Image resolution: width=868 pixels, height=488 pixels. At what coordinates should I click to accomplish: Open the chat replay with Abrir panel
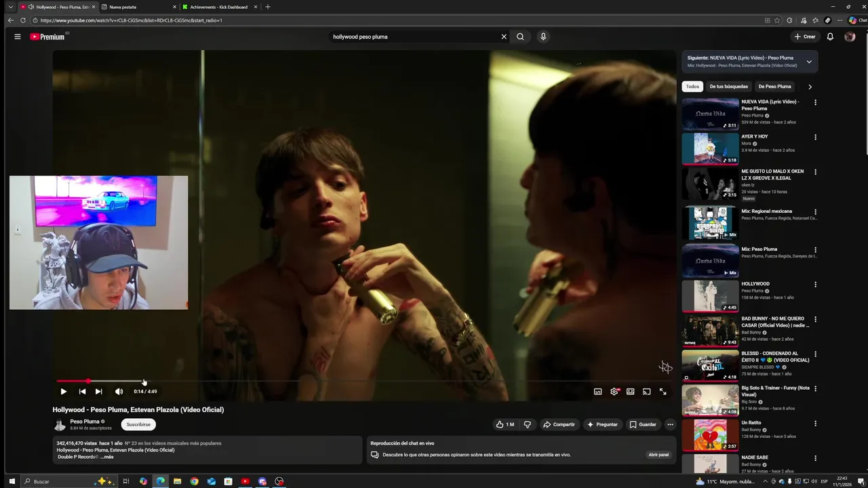click(658, 455)
